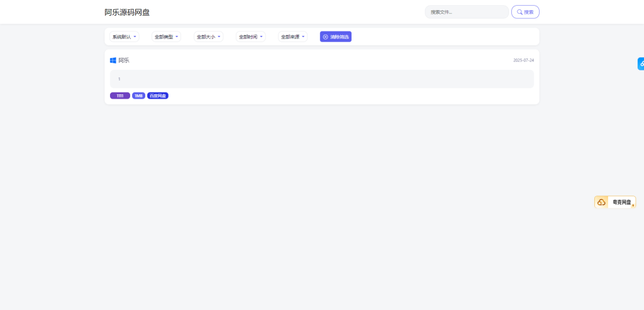The height and width of the screenshot is (310, 644).
Task: Click the circled X icon in 清除筛选
Action: click(x=325, y=37)
